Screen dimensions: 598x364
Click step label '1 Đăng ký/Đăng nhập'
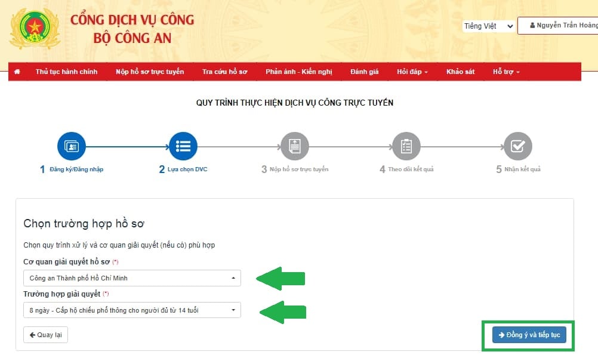pyautogui.click(x=72, y=169)
